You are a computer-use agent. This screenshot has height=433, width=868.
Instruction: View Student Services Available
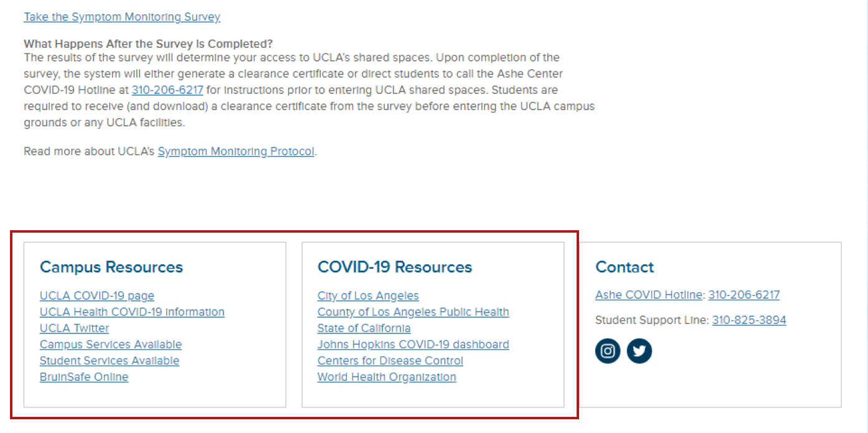pos(110,360)
